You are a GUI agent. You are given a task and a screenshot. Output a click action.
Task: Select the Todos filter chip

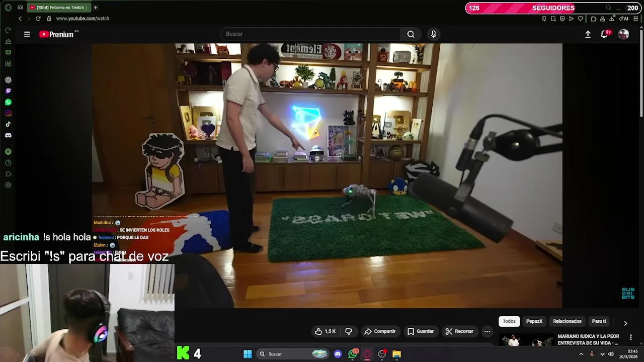point(509,321)
